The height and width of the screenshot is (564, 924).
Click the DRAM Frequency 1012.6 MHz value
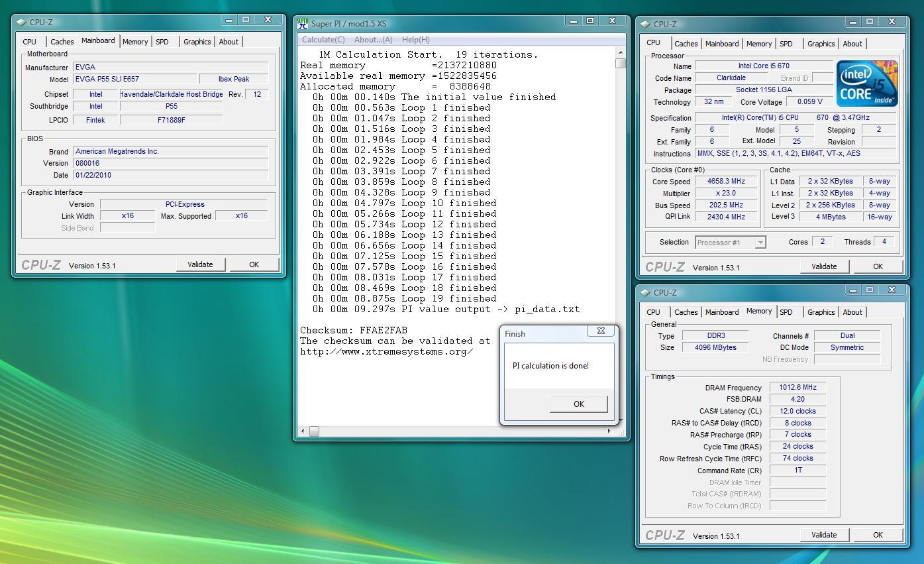[797, 388]
